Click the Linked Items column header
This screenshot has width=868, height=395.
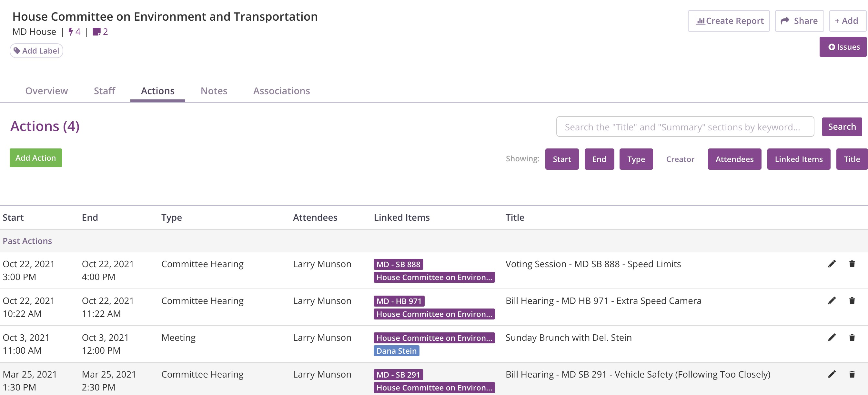pyautogui.click(x=402, y=218)
